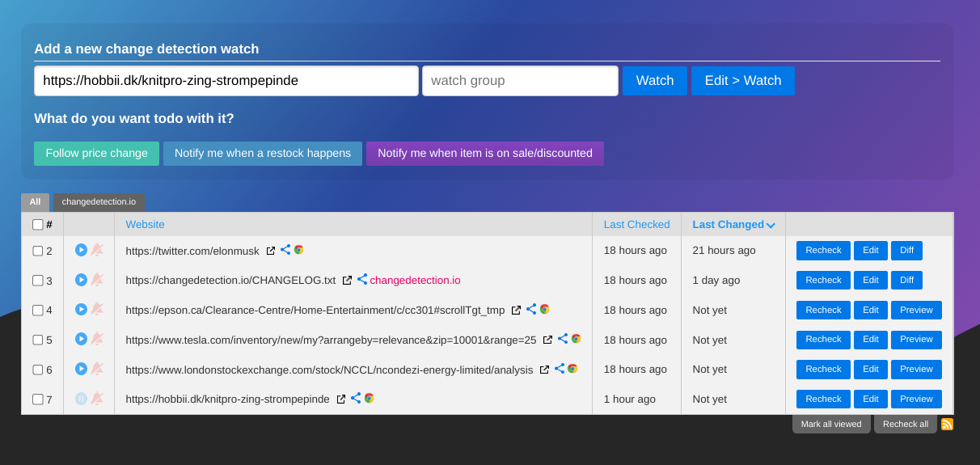Share the tesla.com inventory watch
This screenshot has width=980, height=465.
tap(563, 339)
